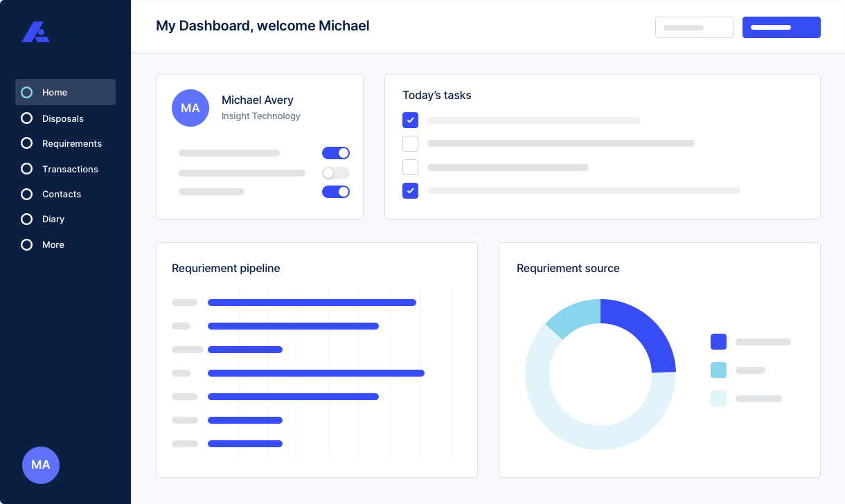The height and width of the screenshot is (504, 845).
Task: Click the blue primary button in header
Action: [781, 28]
